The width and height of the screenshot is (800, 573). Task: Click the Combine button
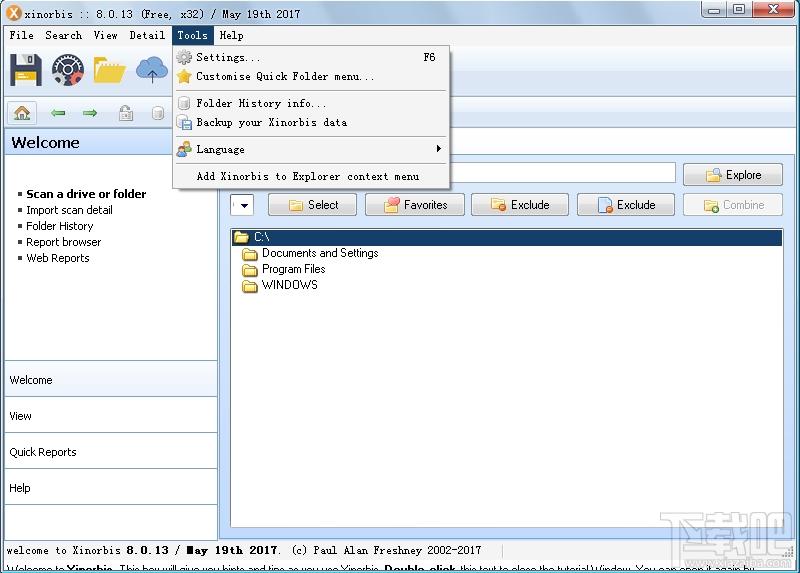[733, 205]
